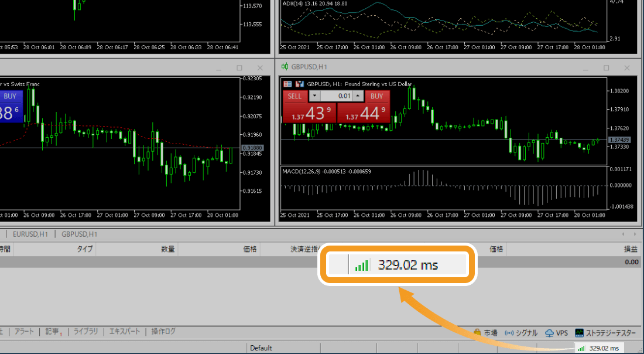Click the highlighted 329.02 ms ping indicator
644x354 pixels.
[398, 264]
